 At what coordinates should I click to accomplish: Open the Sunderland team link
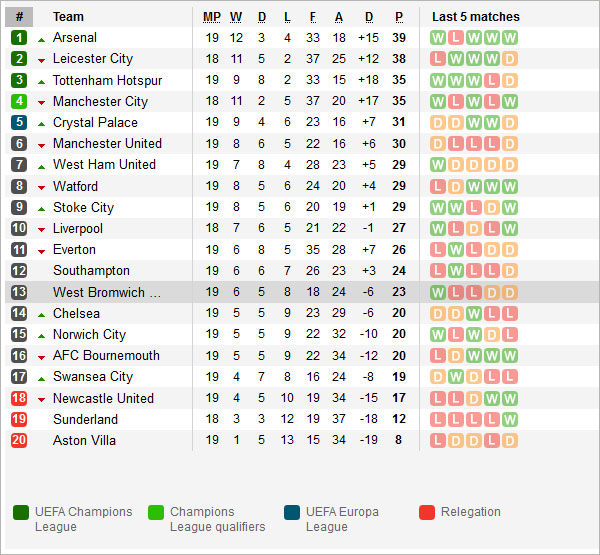click(x=85, y=419)
